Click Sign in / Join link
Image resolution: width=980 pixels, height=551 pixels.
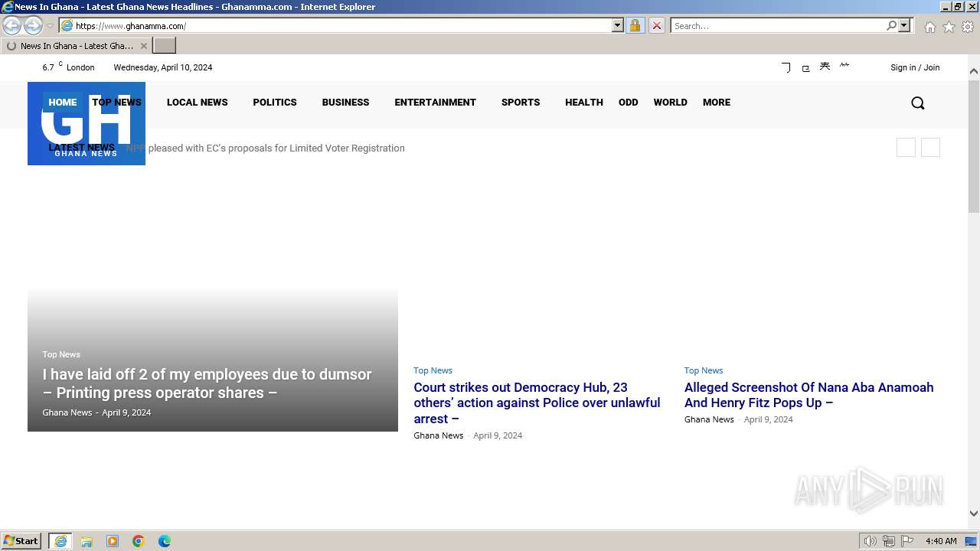point(915,67)
